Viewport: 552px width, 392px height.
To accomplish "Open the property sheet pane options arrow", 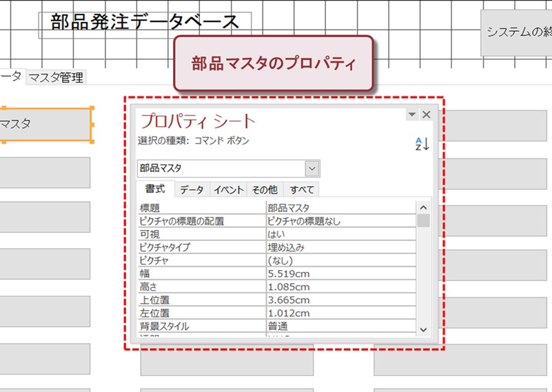I will coord(412,115).
